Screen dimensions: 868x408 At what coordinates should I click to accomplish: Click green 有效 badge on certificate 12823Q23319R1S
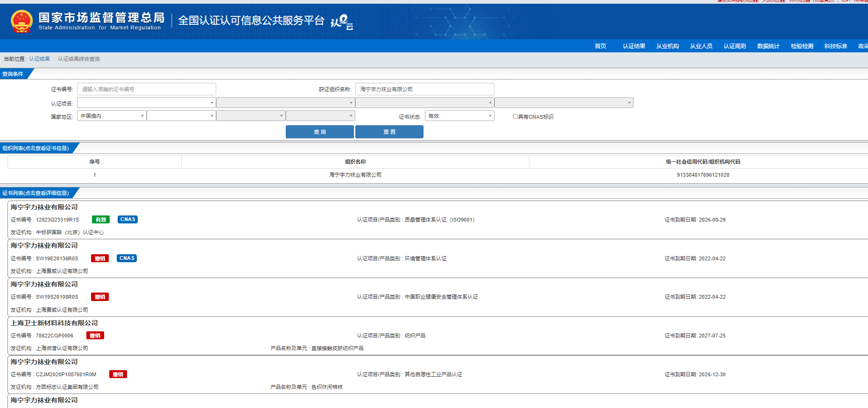point(101,220)
